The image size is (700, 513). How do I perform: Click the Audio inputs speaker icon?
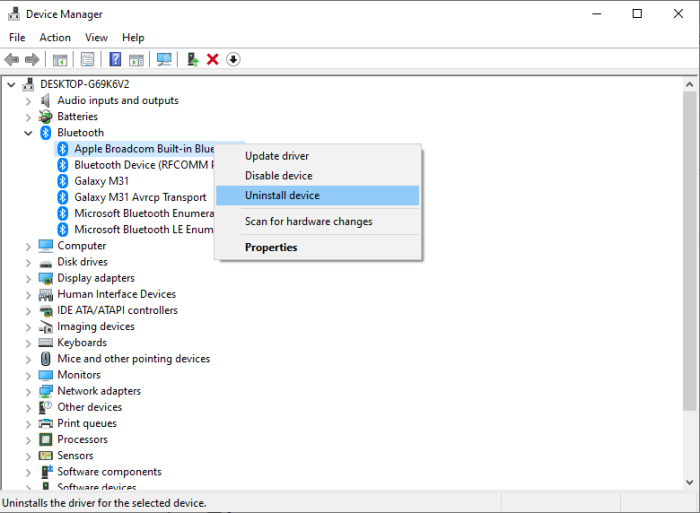pyautogui.click(x=45, y=100)
